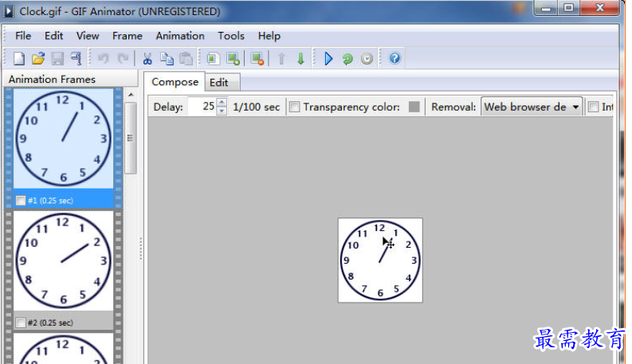Duplicate the current frame
The image size is (632, 364).
(x=213, y=59)
